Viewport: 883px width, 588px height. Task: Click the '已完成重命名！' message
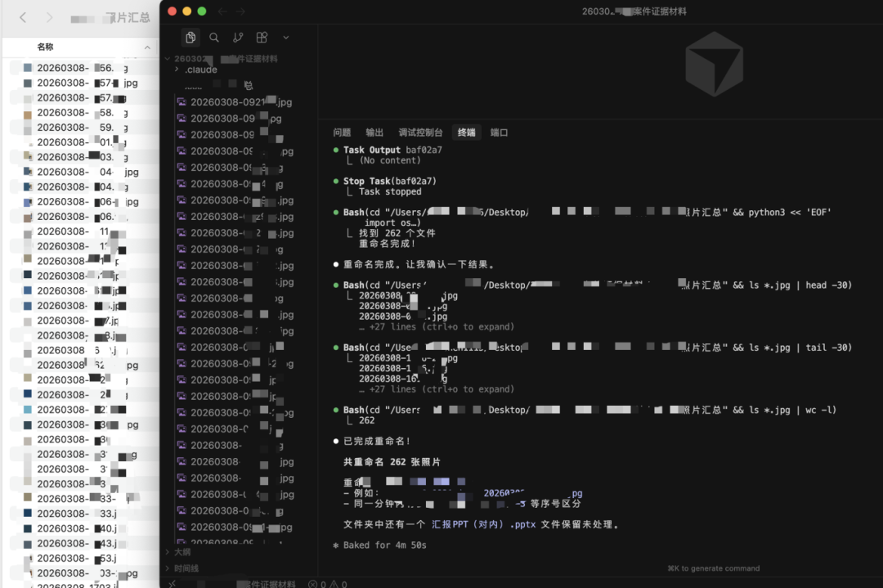(377, 441)
